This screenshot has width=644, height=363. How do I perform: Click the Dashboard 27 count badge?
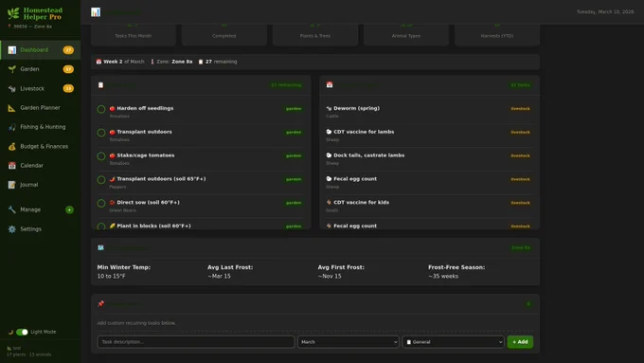pos(68,50)
